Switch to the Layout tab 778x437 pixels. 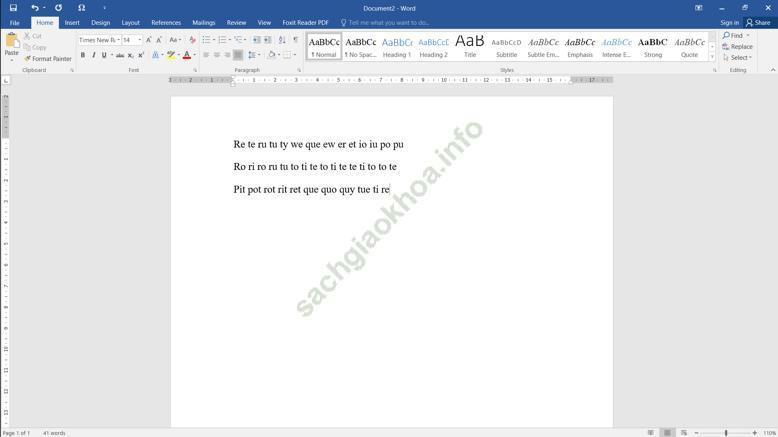click(130, 23)
